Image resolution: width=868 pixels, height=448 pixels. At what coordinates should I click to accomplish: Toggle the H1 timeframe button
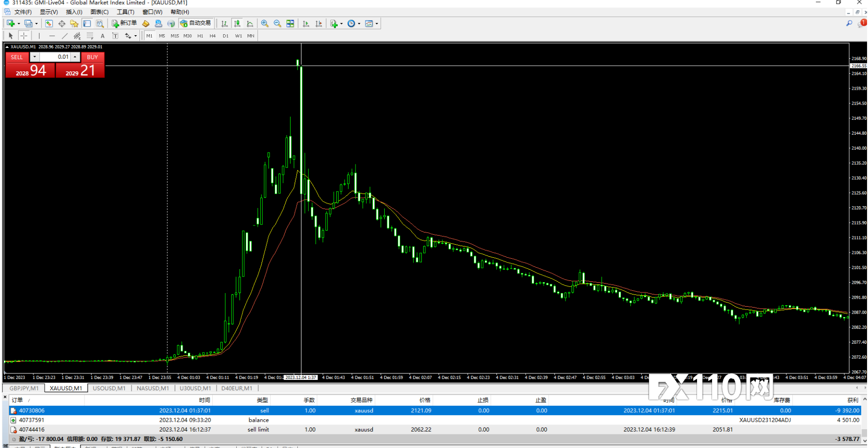(x=200, y=36)
